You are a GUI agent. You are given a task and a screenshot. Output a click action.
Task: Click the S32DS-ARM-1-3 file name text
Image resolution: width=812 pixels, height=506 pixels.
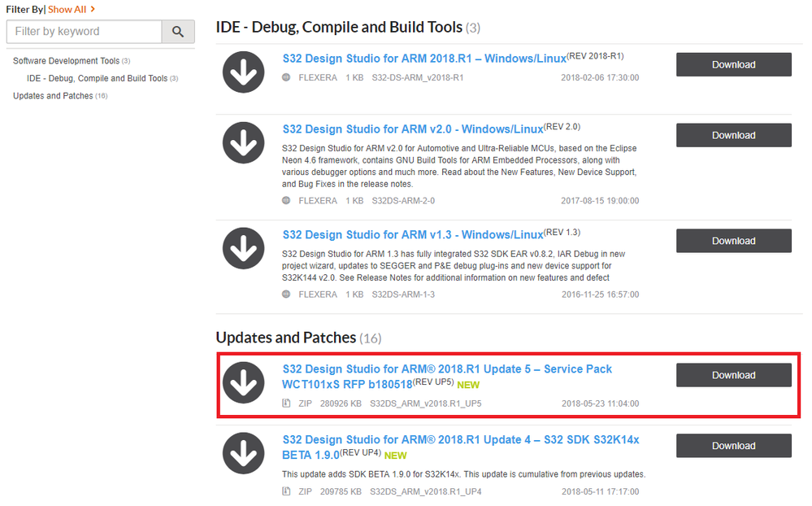pyautogui.click(x=403, y=294)
